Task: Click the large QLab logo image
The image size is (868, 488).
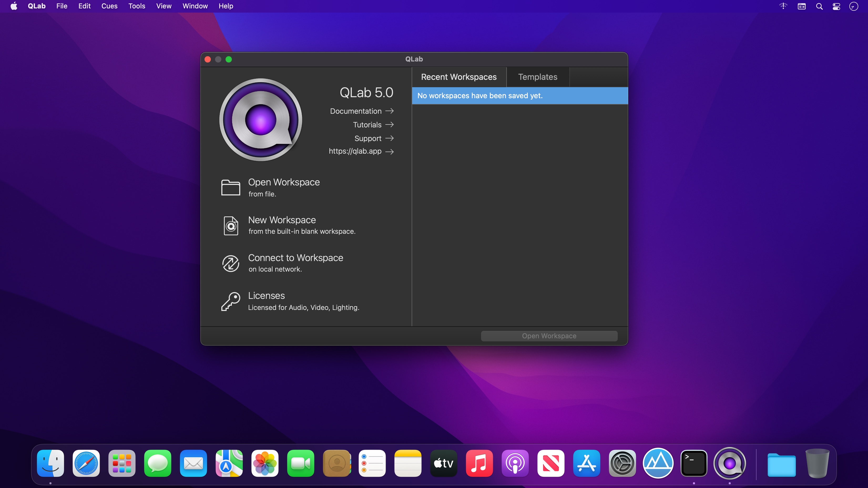Action: click(x=261, y=120)
